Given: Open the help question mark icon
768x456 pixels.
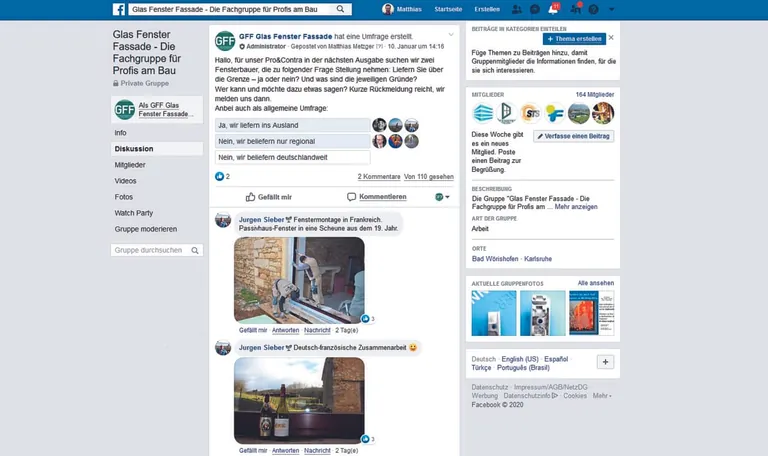Looking at the screenshot, I should [x=593, y=9].
